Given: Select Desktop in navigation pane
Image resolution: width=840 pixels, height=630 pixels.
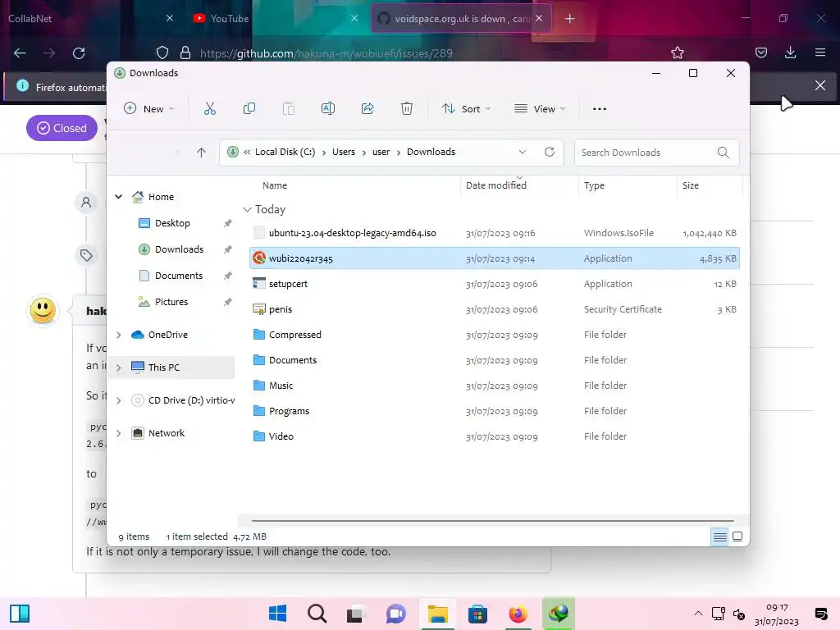Looking at the screenshot, I should 172,223.
